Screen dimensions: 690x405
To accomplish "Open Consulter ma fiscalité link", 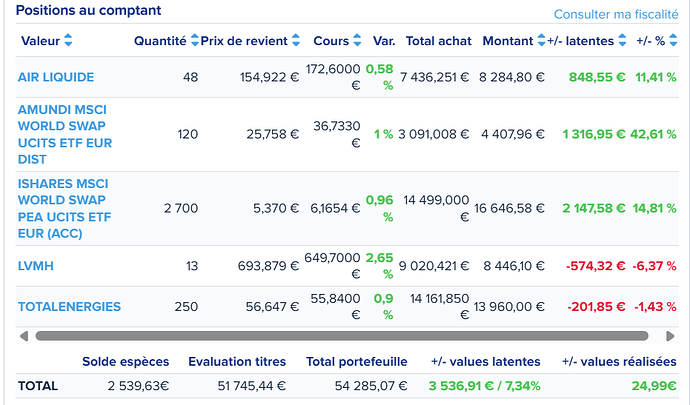I will click(x=615, y=14).
